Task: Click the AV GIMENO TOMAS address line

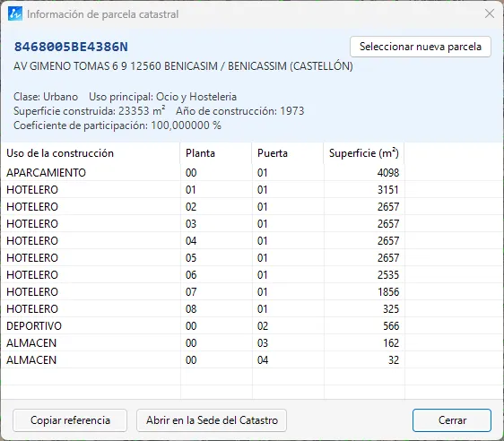Action: click(183, 66)
